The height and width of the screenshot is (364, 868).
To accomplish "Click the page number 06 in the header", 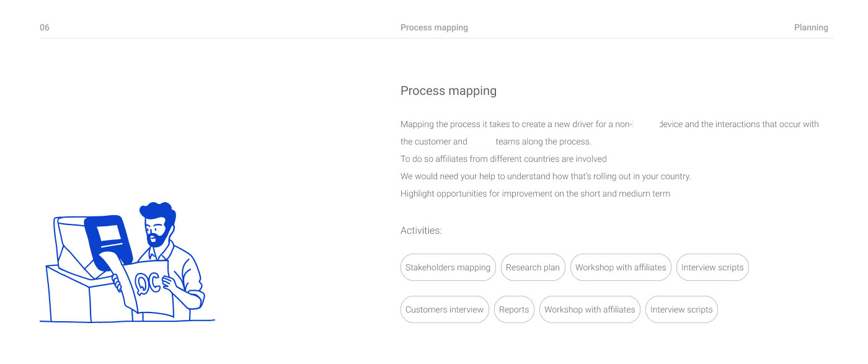I will [x=45, y=27].
